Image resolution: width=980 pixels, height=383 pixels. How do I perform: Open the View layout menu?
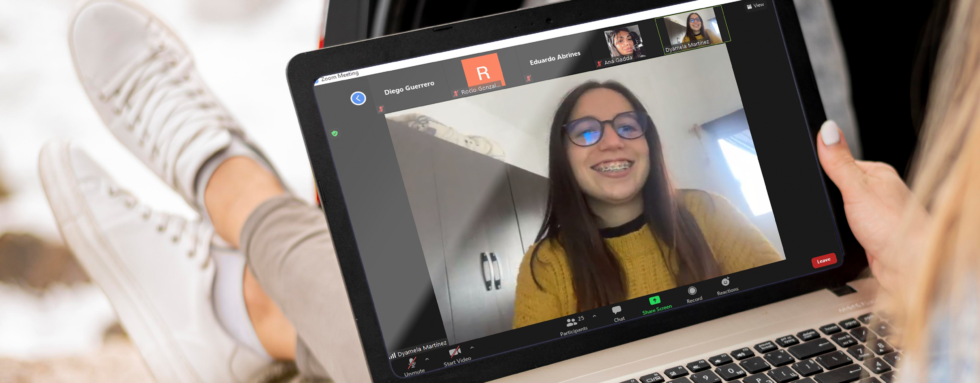click(x=755, y=6)
